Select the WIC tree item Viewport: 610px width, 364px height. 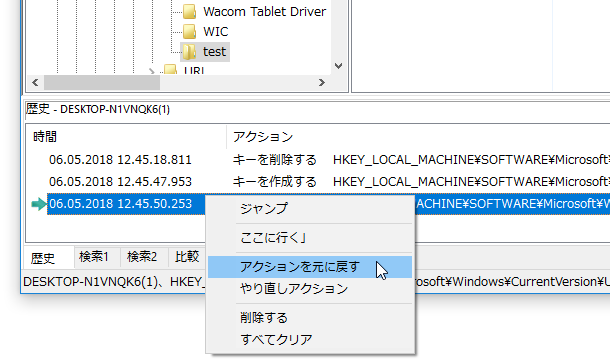[216, 32]
